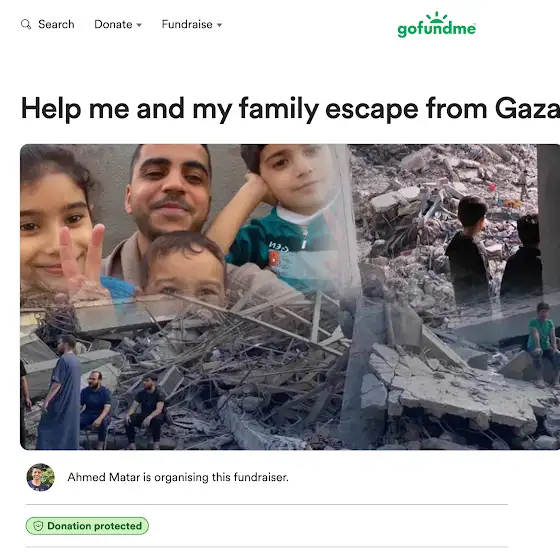Click the shield icon in the Donation protected badge
Viewport: 560px width, 560px height.
pyautogui.click(x=38, y=526)
